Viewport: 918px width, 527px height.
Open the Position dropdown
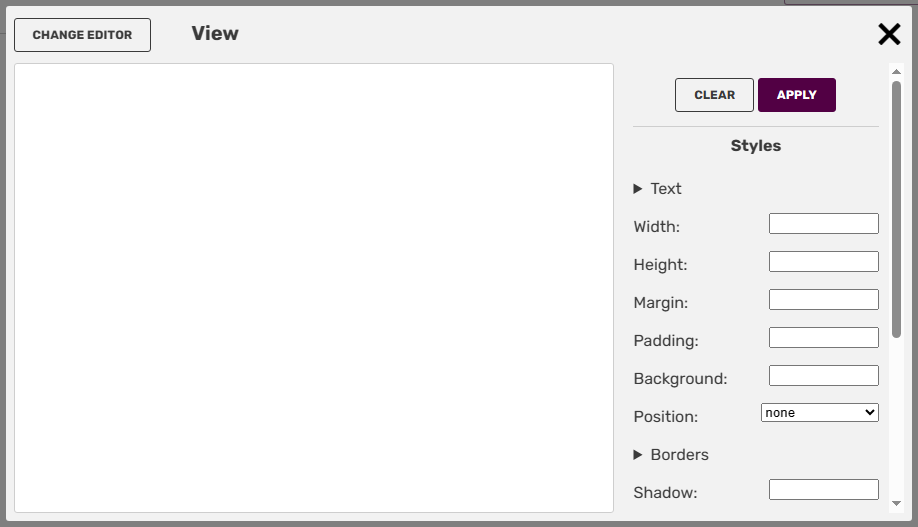coord(819,412)
